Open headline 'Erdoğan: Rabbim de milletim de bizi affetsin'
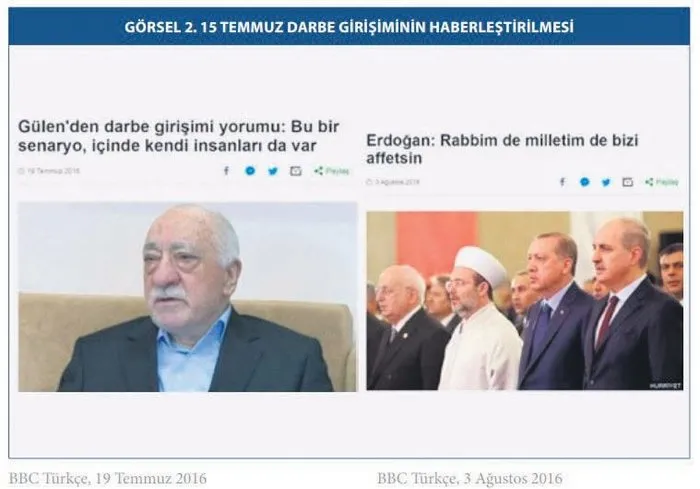 [x=502, y=149]
